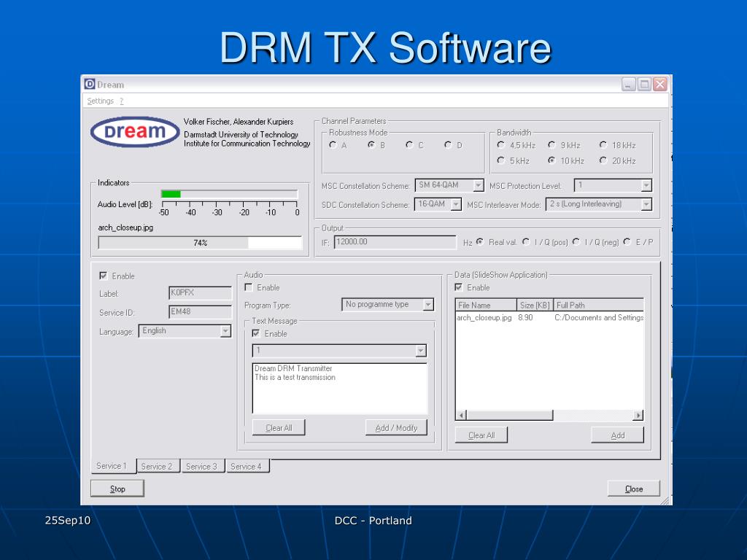
Task: Click the Close button at bottom right
Action: pos(634,489)
